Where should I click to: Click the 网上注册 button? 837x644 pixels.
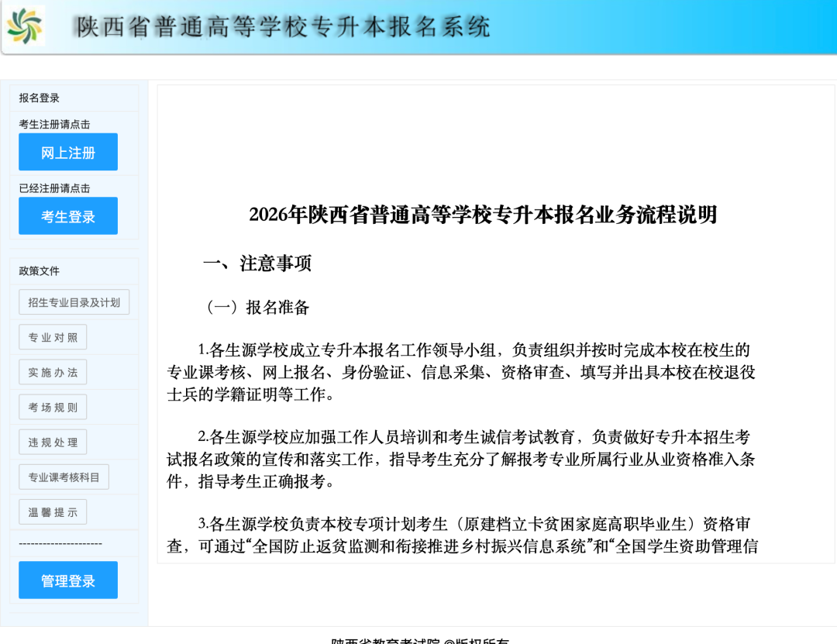click(68, 153)
